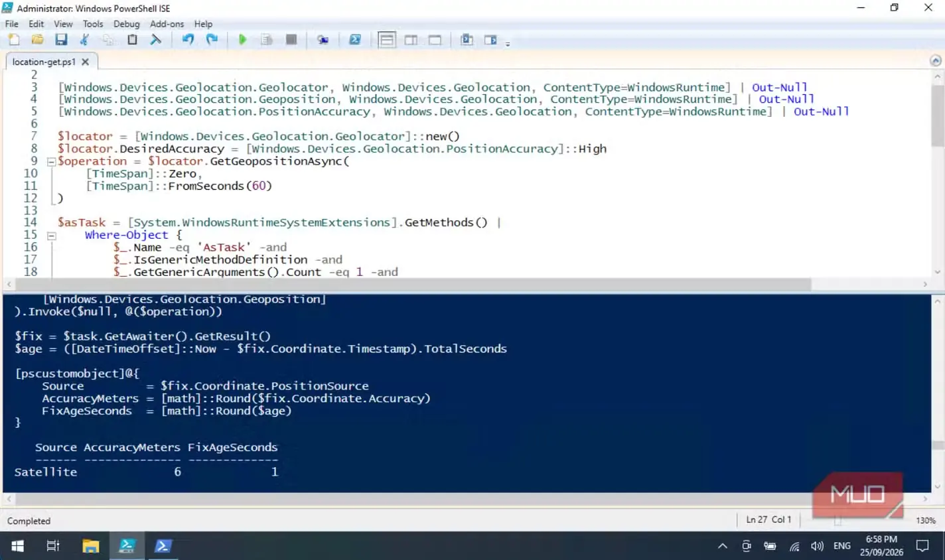Collapse the $operation block at line 9
The height and width of the screenshot is (560, 945).
click(x=51, y=161)
